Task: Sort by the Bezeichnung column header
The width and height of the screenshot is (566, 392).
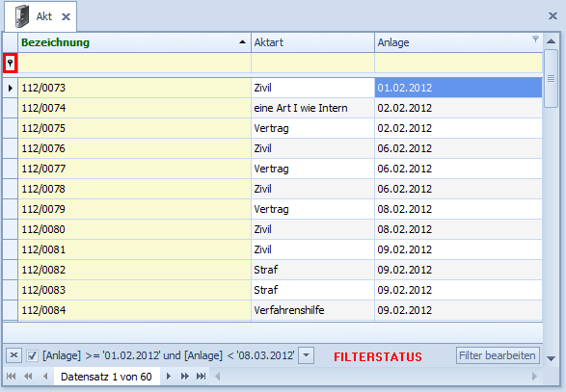Action: pyautogui.click(x=134, y=42)
